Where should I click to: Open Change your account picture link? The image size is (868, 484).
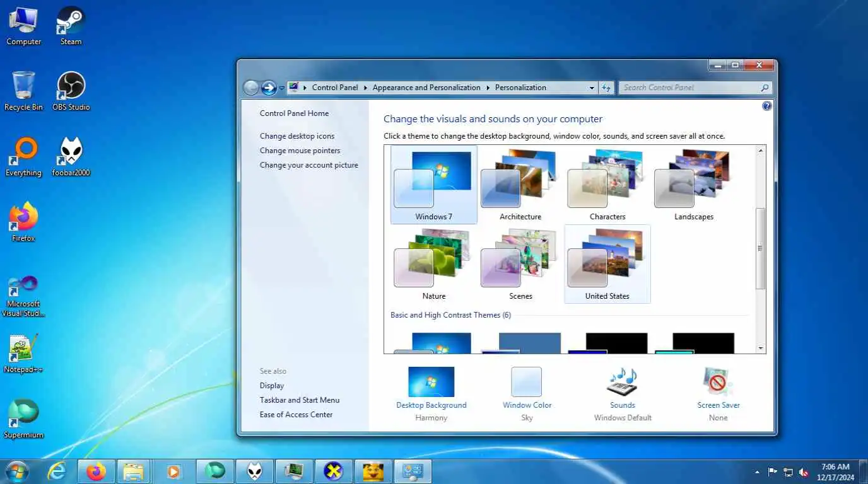[x=308, y=165]
